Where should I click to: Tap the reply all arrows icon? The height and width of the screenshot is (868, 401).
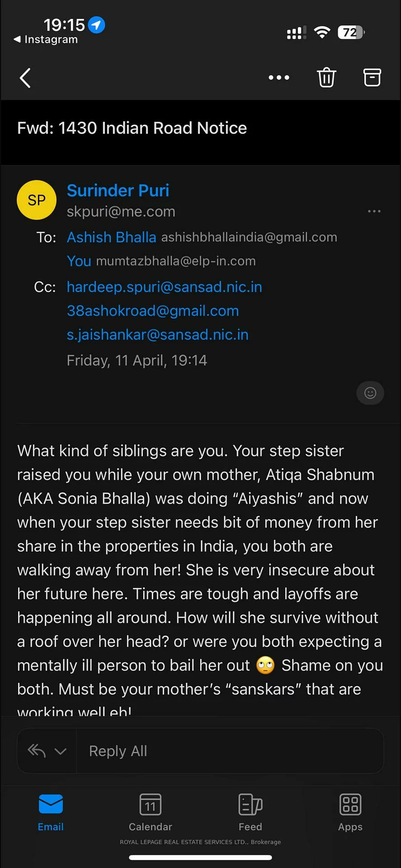(37, 751)
